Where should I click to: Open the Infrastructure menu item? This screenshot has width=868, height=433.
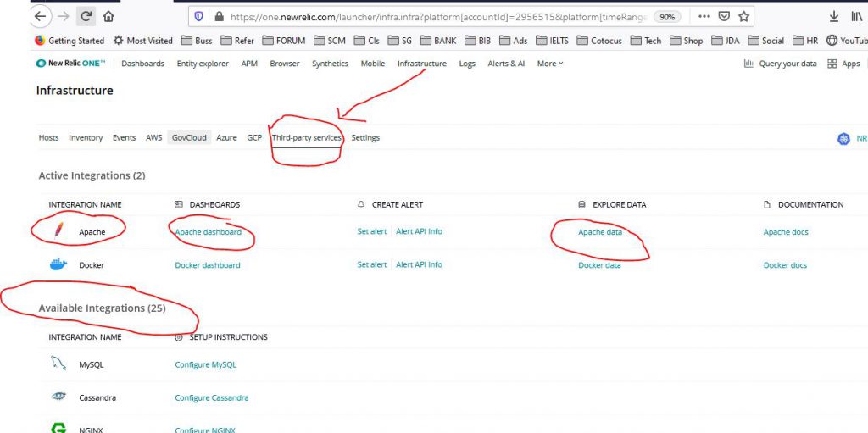coord(421,64)
